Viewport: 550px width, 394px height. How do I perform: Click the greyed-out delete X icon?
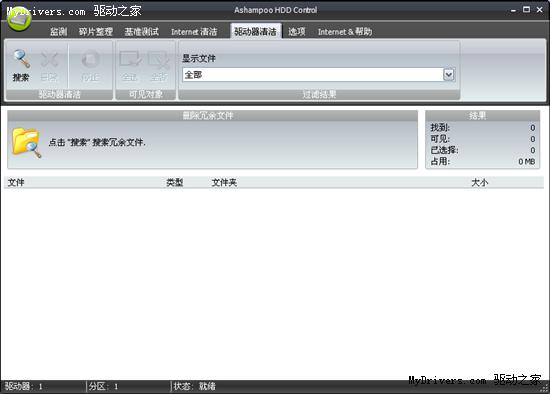pyautogui.click(x=49, y=59)
